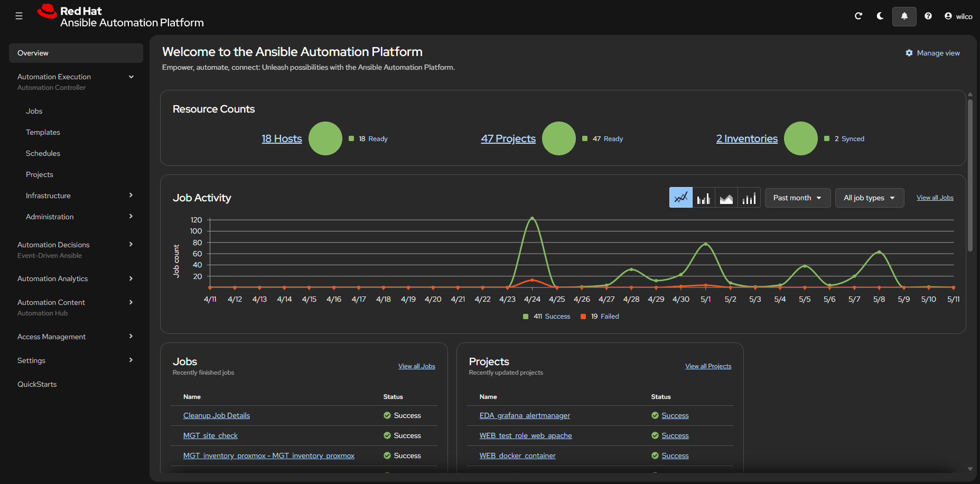Open the help question mark menu
The height and width of the screenshot is (484, 980).
[928, 16]
